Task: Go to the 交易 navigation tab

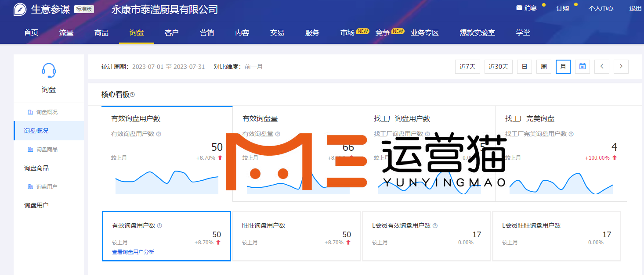Action: tap(277, 33)
